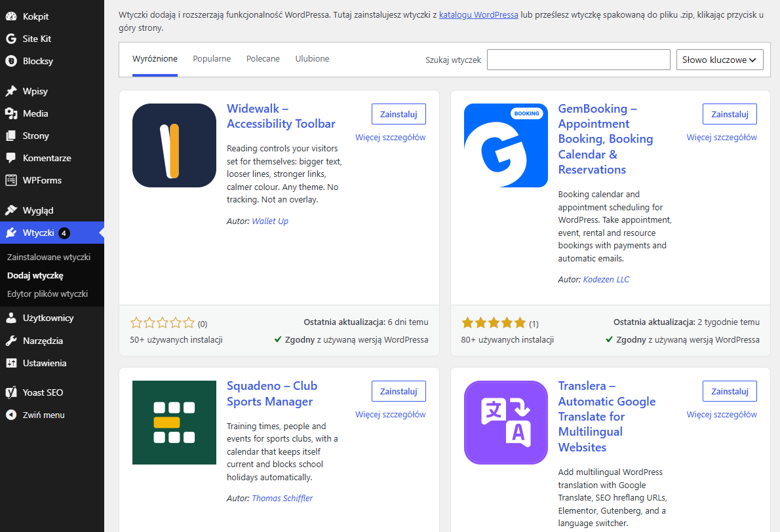Install the Squadeno Club Sports Manager plugin
This screenshot has width=780, height=532.
point(399,391)
